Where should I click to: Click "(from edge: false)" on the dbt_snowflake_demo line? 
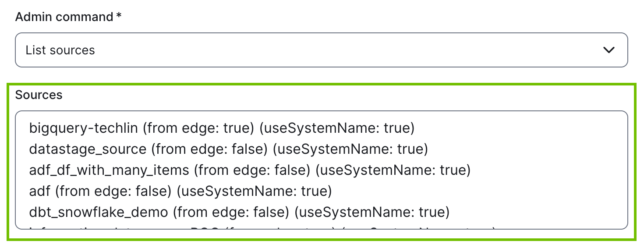[x=231, y=212]
